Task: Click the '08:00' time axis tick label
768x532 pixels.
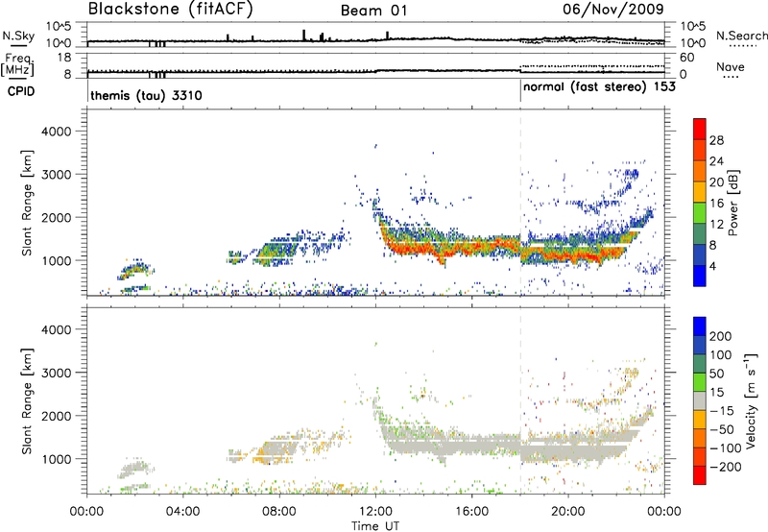Action: 279,512
